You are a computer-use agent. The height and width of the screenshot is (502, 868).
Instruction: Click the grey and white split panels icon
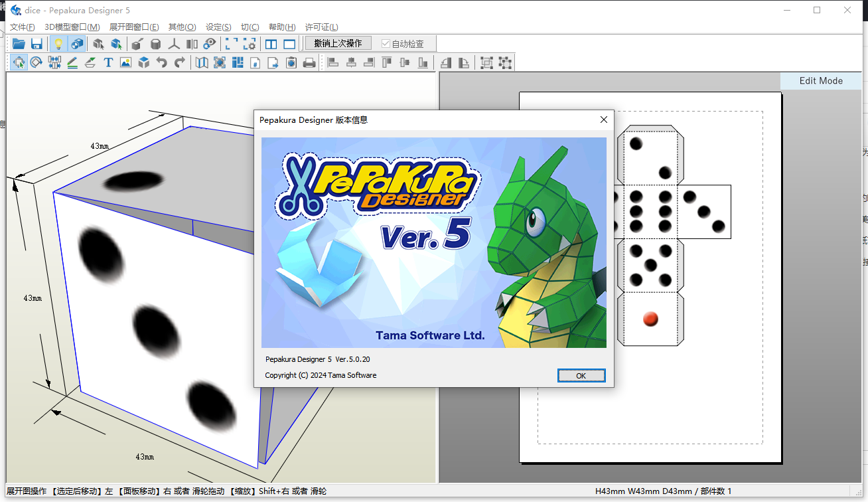point(192,44)
